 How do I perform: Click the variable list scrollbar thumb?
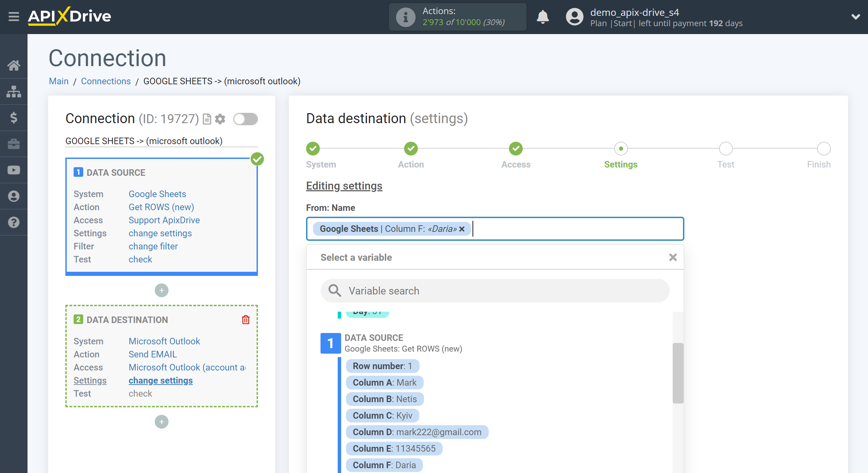click(678, 373)
